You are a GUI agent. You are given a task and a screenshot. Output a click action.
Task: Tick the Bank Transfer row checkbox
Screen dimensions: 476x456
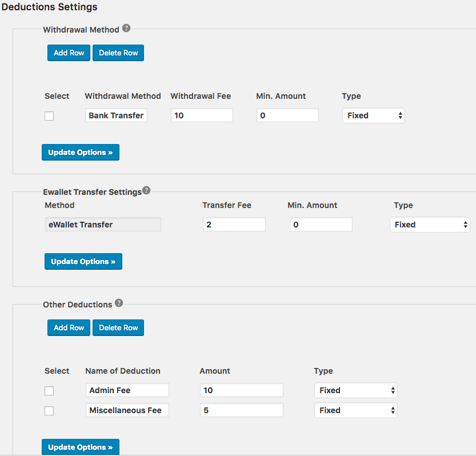(49, 116)
